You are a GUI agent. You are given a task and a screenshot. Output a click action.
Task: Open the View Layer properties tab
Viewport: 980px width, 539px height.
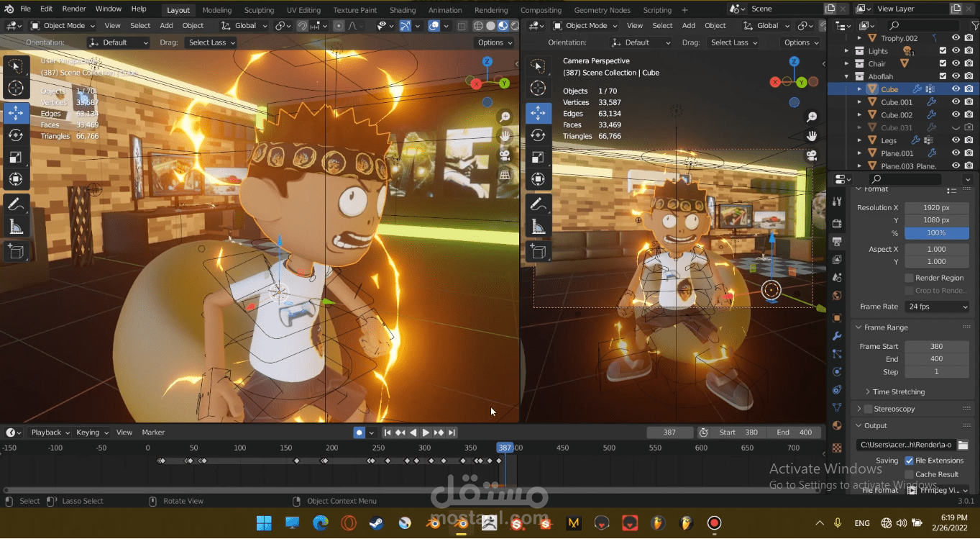(837, 259)
